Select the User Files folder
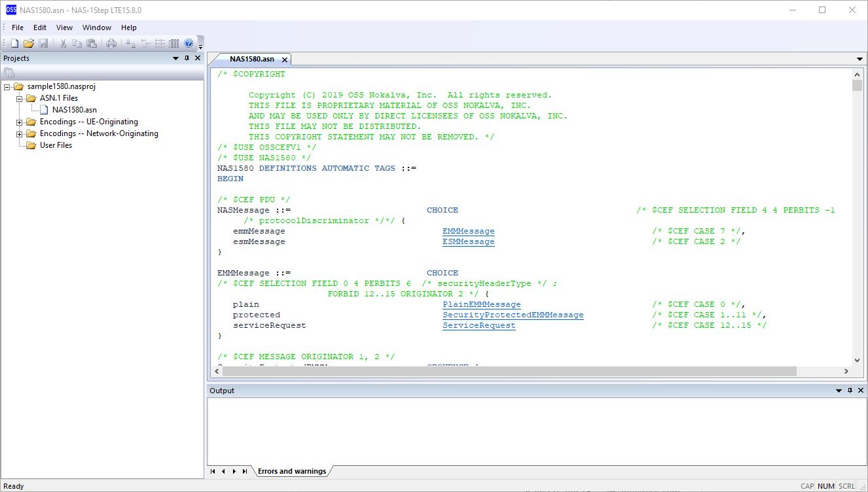Viewport: 868px width, 492px height. coord(56,145)
